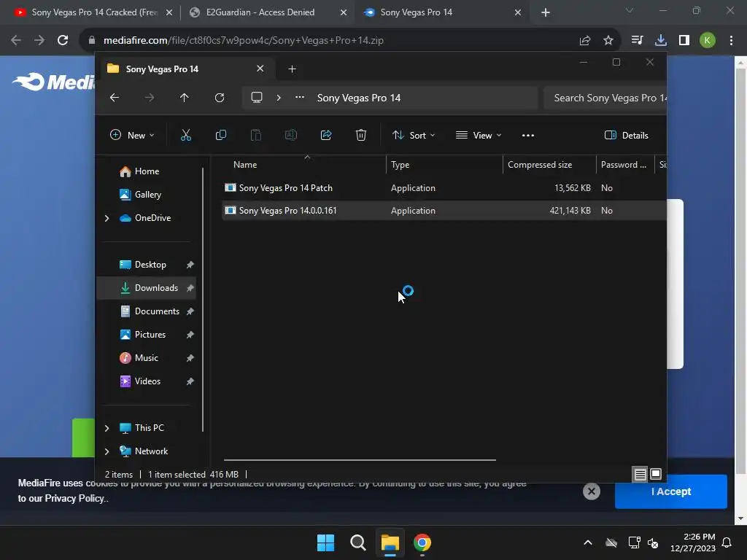Image resolution: width=747 pixels, height=560 pixels.
Task: Reload the Chrome page
Action: click(x=63, y=41)
